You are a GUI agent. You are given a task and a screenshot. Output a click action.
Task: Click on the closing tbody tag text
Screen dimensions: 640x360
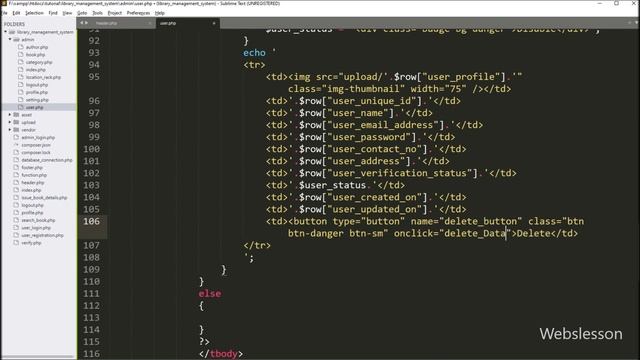pos(221,354)
